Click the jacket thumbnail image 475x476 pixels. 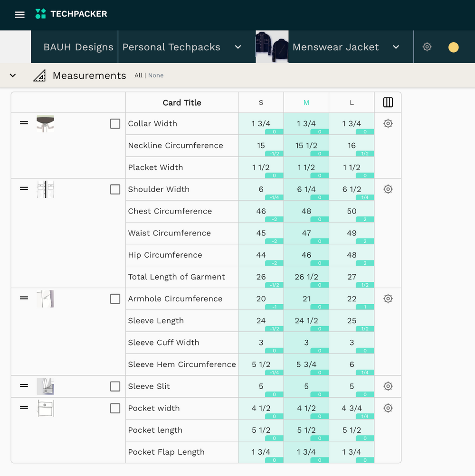click(272, 47)
